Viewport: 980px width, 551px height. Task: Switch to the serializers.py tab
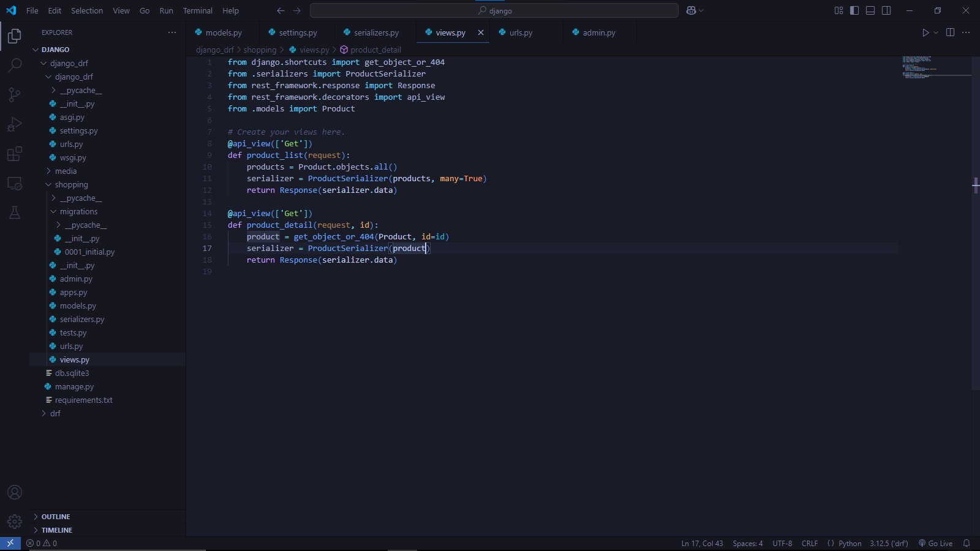pyautogui.click(x=375, y=33)
